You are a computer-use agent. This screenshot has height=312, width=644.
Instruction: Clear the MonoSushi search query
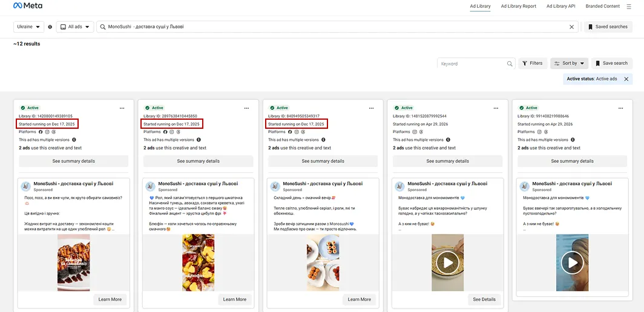(x=571, y=27)
